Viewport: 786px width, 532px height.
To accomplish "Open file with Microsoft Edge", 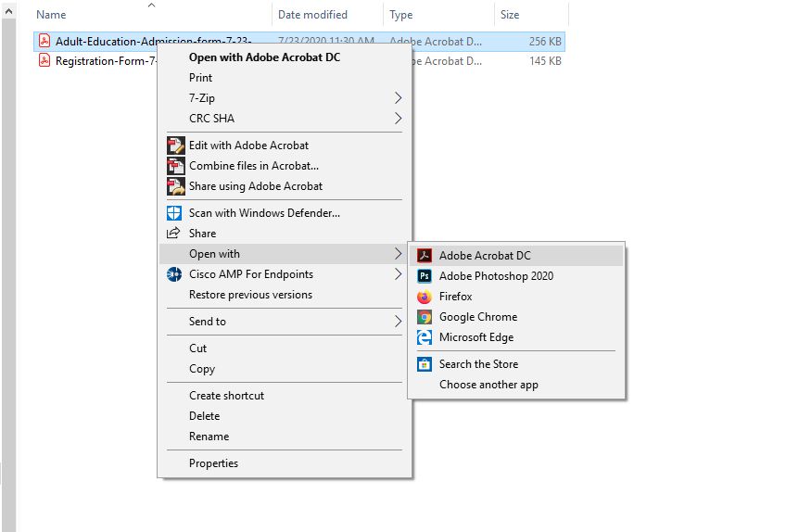I will pyautogui.click(x=516, y=337).
